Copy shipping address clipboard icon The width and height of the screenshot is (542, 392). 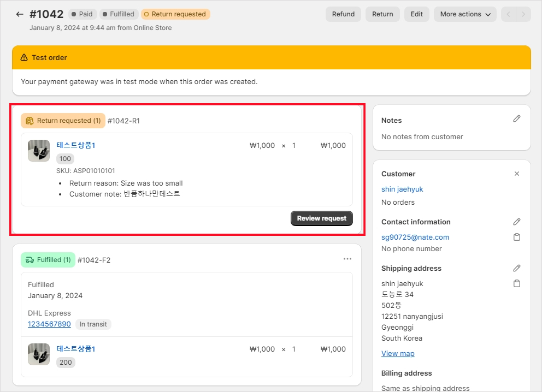pos(517,283)
